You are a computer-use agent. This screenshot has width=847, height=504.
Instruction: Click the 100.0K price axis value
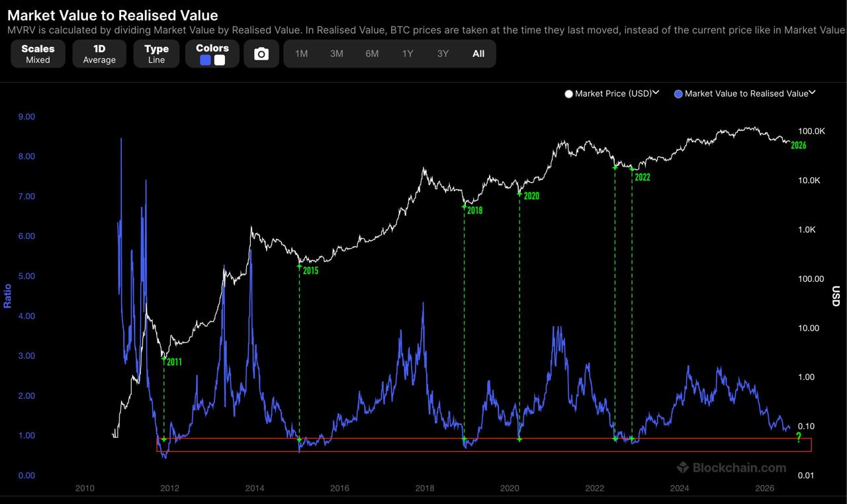coord(812,131)
